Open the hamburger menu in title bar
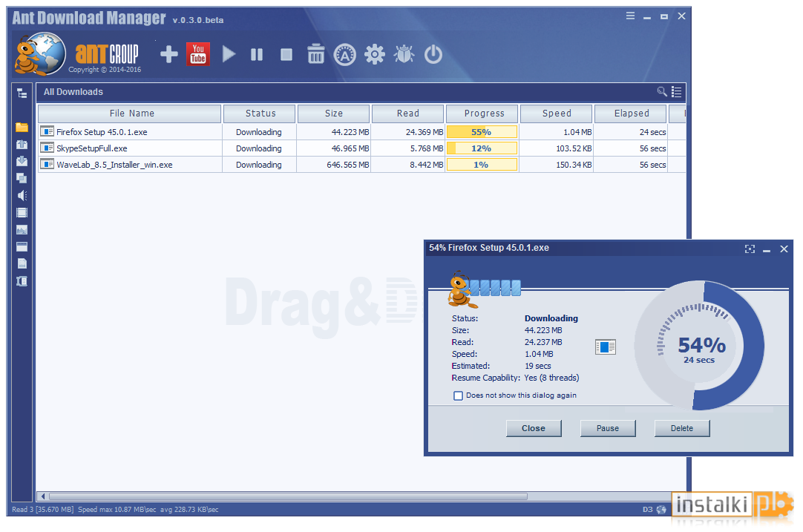Screen dimensions: 803x532 (630, 16)
